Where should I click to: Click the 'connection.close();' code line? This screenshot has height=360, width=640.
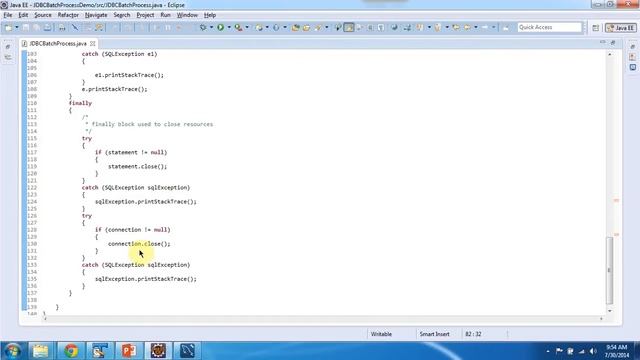(x=139, y=244)
